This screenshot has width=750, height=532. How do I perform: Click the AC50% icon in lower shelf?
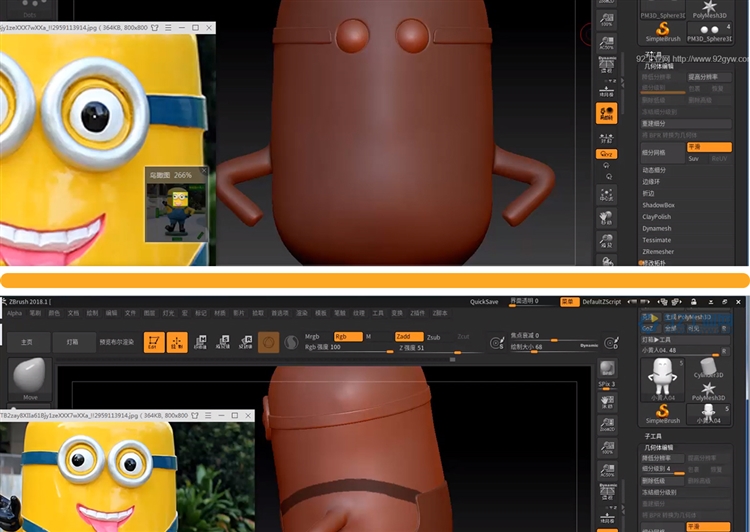click(607, 470)
